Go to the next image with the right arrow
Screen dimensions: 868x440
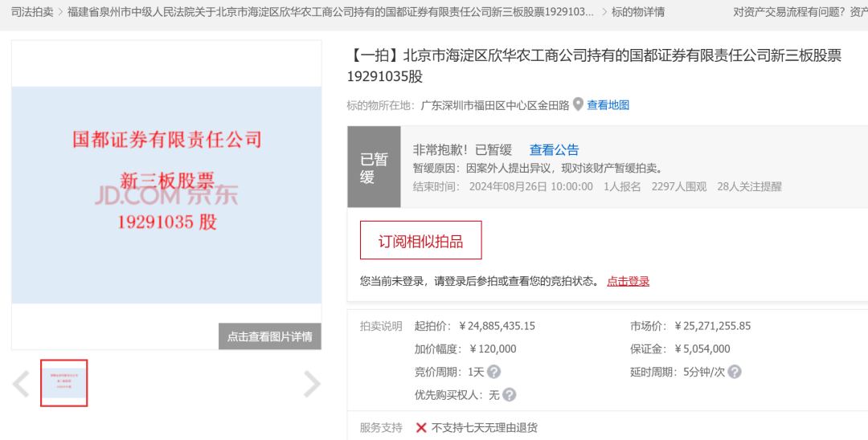(312, 384)
